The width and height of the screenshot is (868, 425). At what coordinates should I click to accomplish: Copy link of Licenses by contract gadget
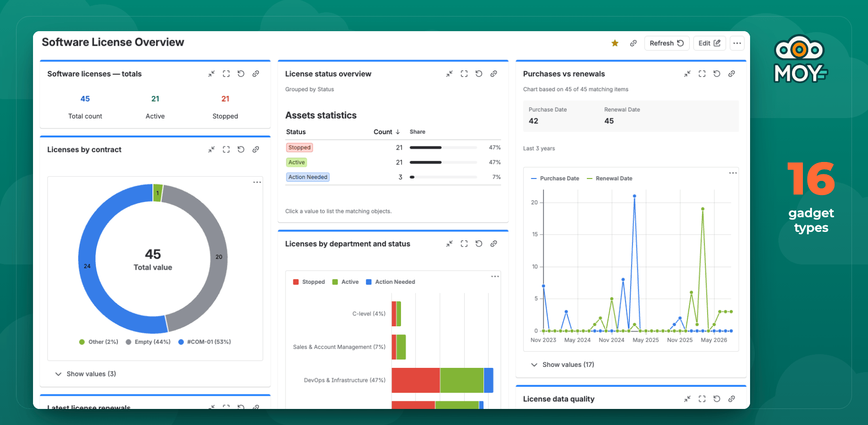[256, 149]
